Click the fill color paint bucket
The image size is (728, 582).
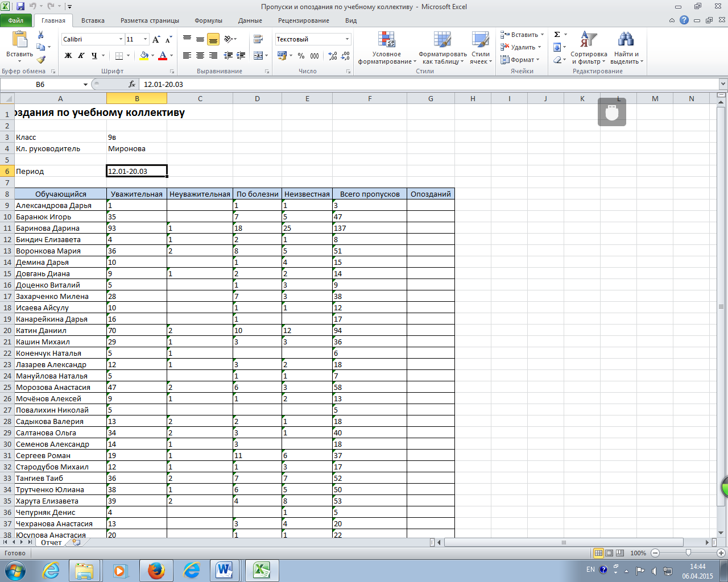click(x=144, y=55)
